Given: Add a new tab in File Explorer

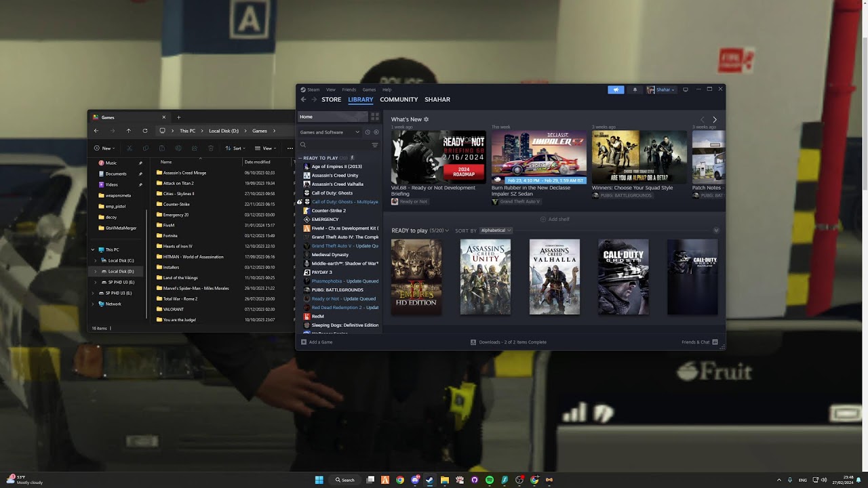Looking at the screenshot, I should (x=179, y=117).
